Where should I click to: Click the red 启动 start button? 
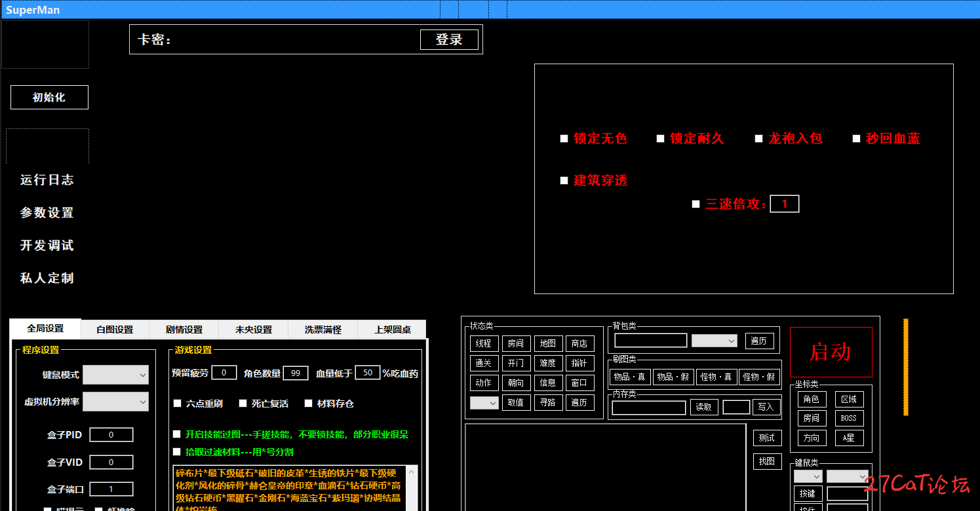coord(831,352)
